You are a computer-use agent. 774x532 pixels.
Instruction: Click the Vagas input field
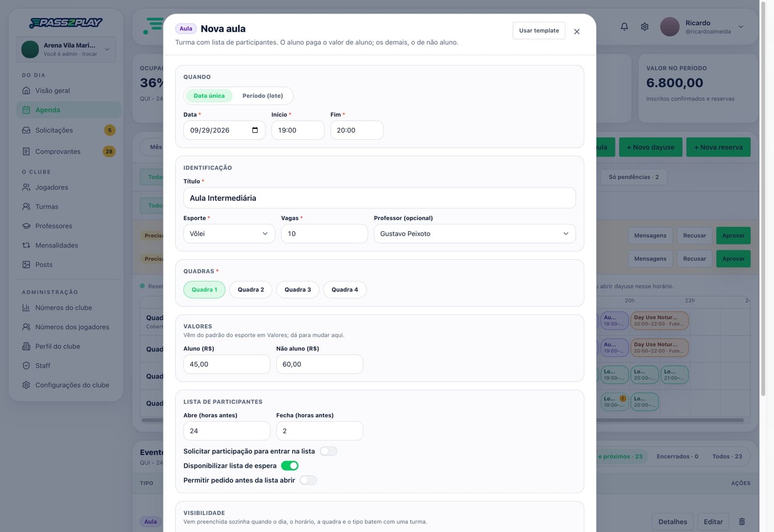(324, 234)
